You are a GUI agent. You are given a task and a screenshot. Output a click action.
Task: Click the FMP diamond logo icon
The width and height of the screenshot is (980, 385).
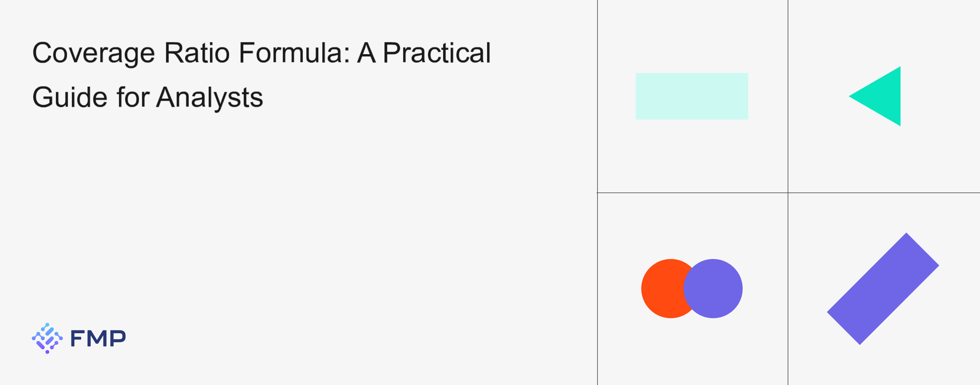click(x=47, y=338)
